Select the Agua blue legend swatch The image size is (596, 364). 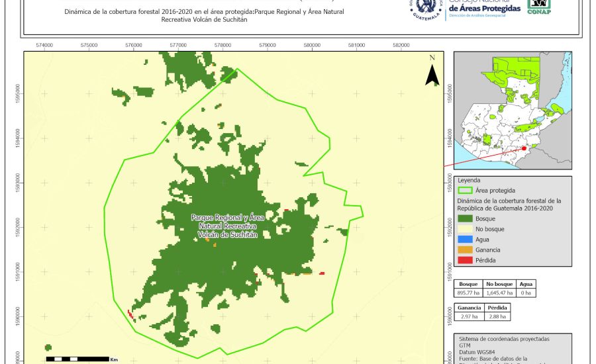[466, 240]
